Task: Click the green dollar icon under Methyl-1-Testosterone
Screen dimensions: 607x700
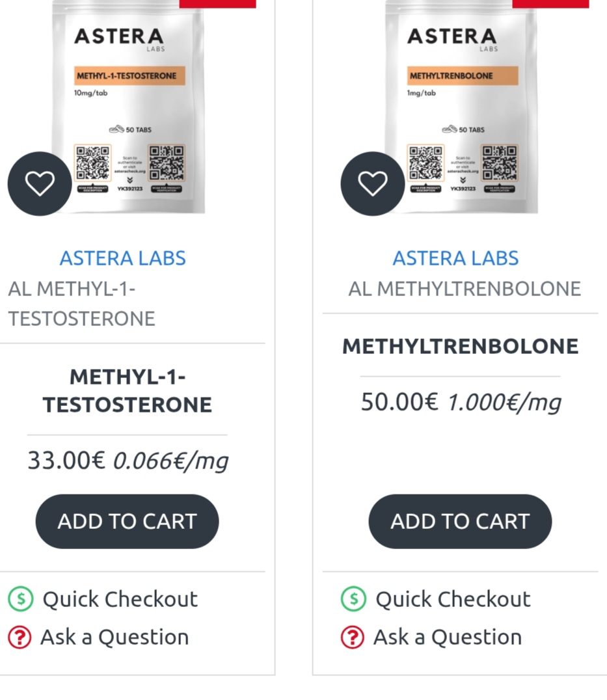Action: tap(20, 599)
